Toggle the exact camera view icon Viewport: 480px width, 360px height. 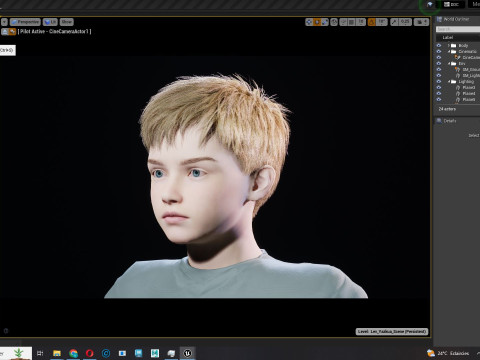(x=12, y=31)
